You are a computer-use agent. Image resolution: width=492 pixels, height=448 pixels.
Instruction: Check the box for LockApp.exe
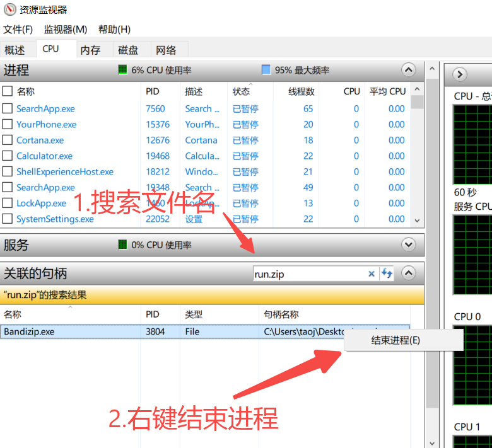[x=7, y=203]
